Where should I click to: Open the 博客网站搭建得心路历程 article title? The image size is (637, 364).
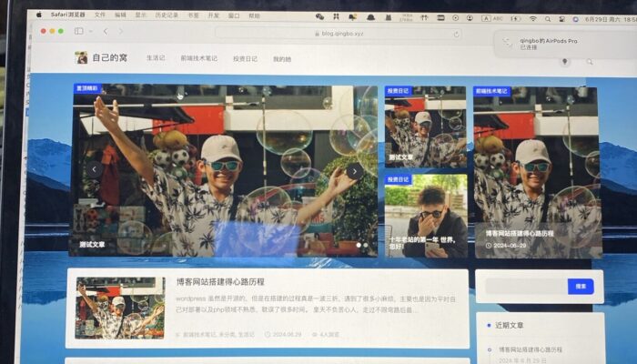tap(220, 281)
